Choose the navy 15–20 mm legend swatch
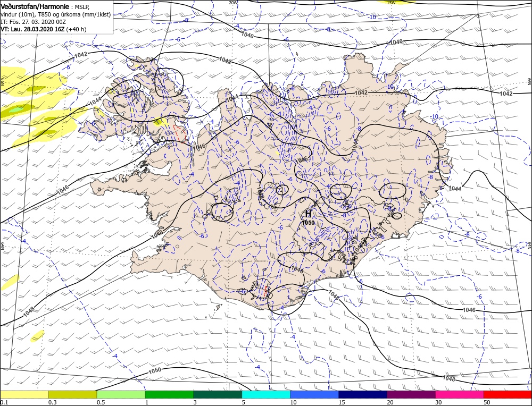This screenshot has width=532, height=406. click(x=363, y=394)
